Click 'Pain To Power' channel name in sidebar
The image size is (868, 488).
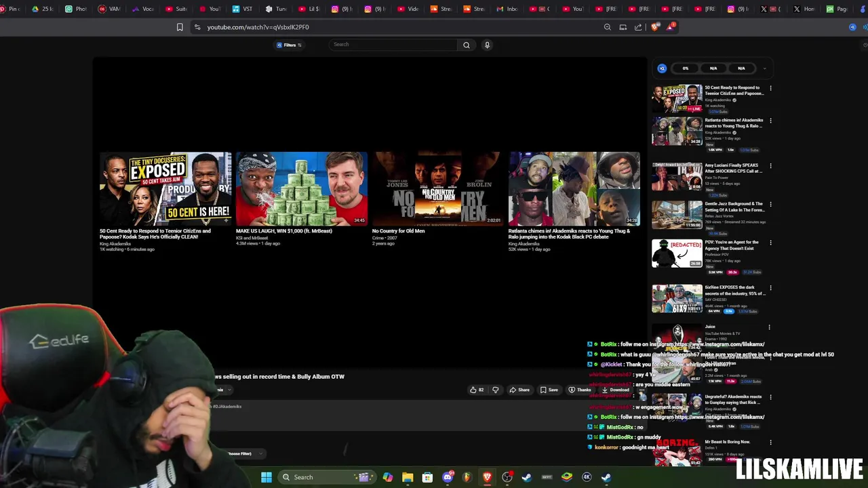(716, 178)
